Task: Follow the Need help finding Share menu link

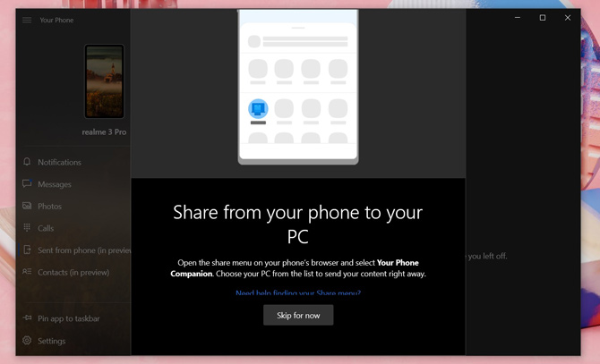Action: pos(298,293)
